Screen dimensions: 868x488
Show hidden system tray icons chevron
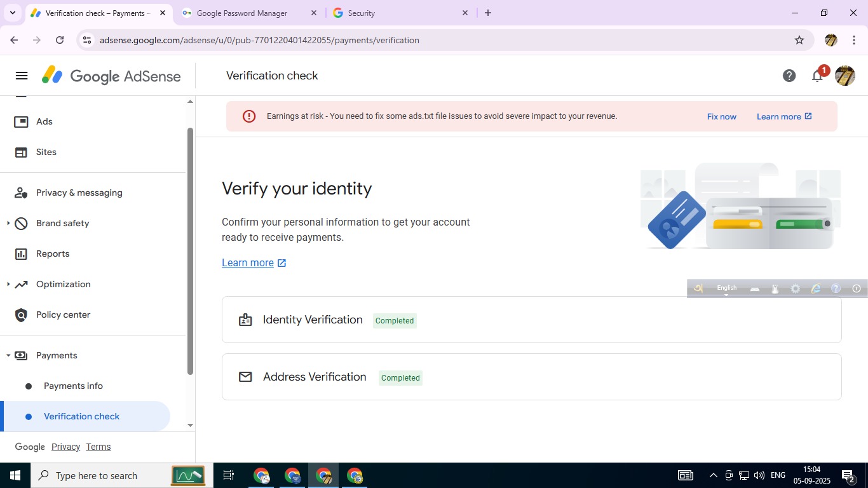point(713,475)
